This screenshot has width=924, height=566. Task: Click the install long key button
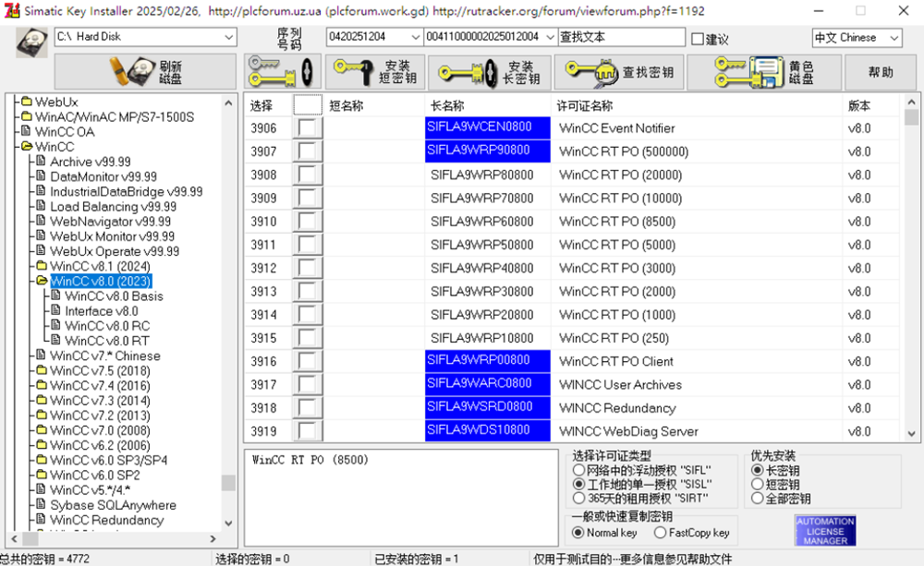coord(490,72)
